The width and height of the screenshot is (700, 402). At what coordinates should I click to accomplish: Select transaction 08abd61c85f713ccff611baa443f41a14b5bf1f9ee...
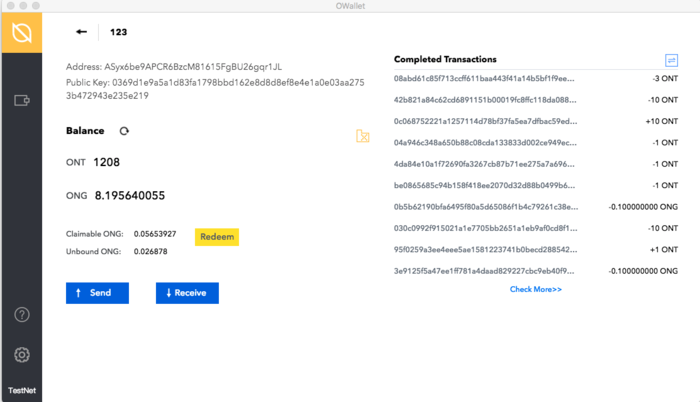pos(484,79)
